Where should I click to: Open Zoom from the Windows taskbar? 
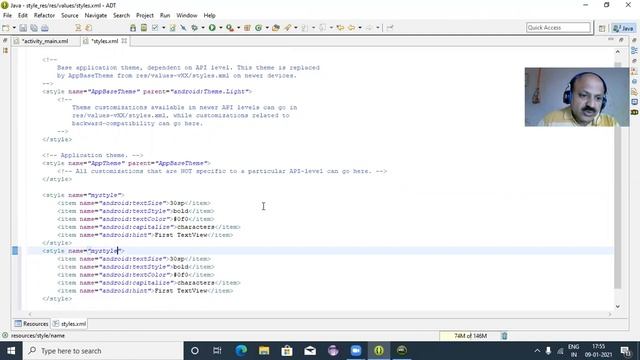coord(356,351)
